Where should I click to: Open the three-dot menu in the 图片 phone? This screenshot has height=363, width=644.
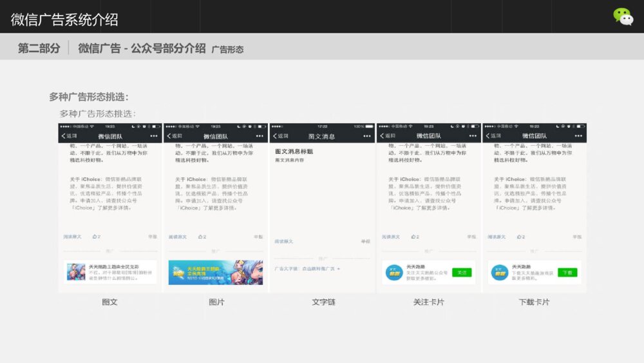260,135
